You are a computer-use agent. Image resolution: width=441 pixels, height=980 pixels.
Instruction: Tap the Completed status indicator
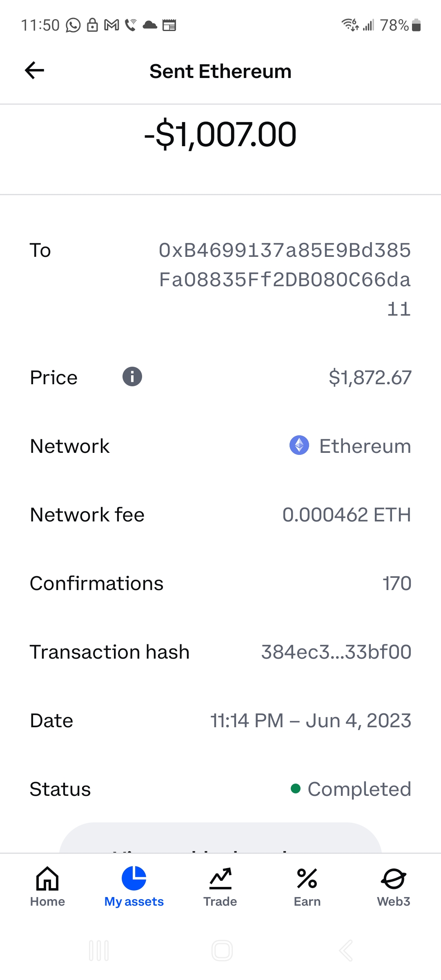click(351, 789)
